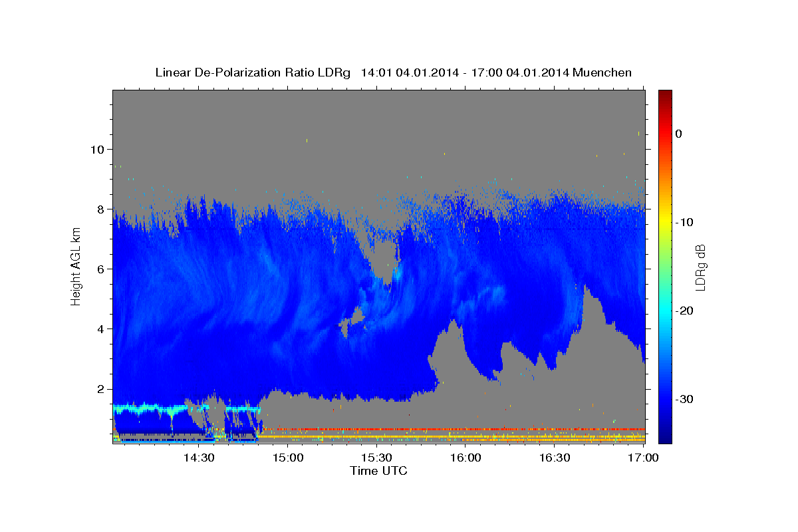Click the 16:30 time tick label
Viewport: 798px width, 532px height.
[x=555, y=458]
